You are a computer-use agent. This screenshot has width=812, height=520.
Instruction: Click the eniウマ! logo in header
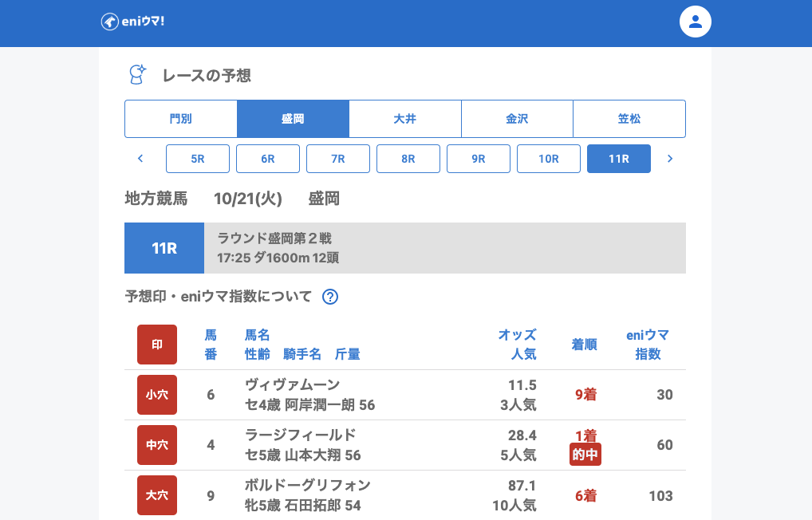pyautogui.click(x=132, y=22)
